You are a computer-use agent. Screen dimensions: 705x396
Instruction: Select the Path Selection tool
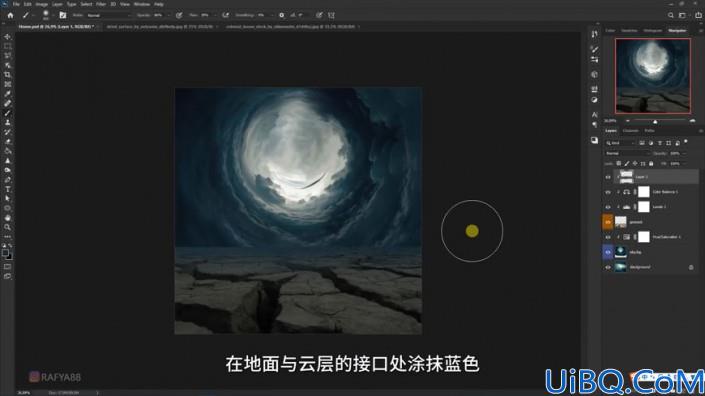pyautogui.click(x=8, y=199)
